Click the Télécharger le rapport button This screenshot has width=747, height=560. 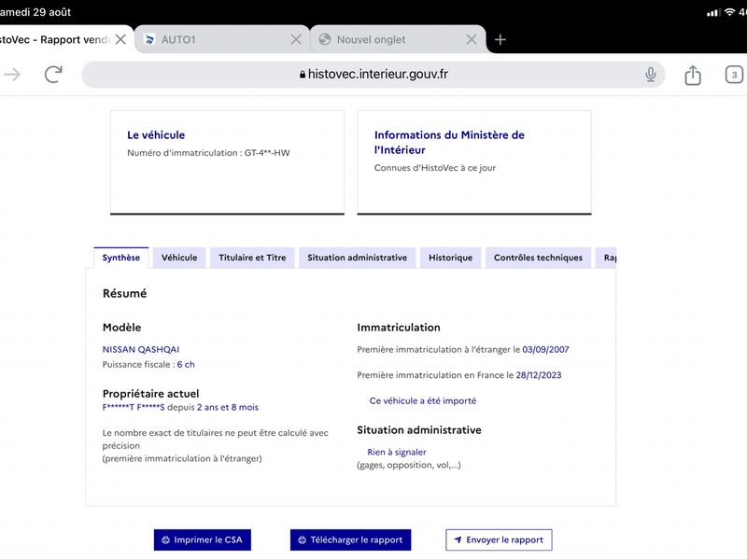(x=351, y=540)
